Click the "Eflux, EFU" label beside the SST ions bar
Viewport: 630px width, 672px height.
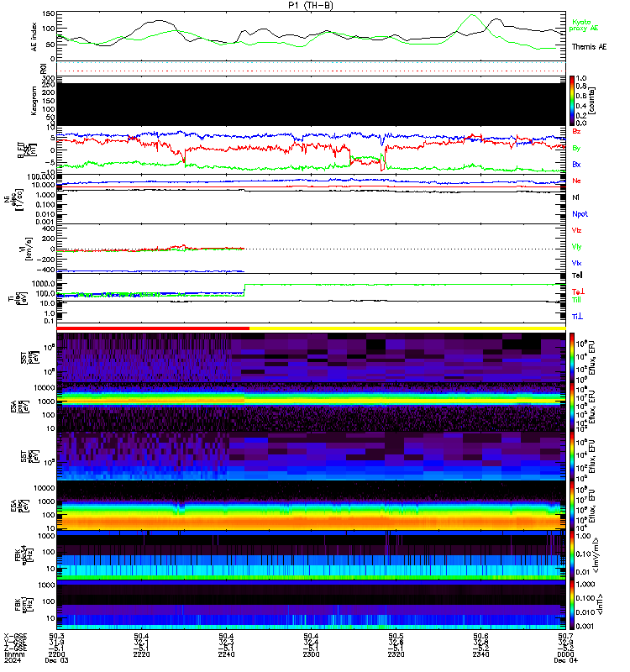[592, 358]
